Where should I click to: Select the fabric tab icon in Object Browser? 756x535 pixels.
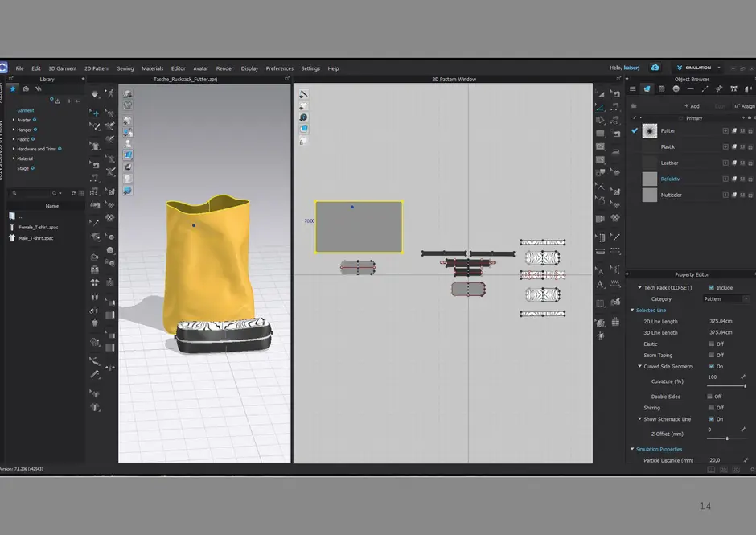[x=647, y=88]
